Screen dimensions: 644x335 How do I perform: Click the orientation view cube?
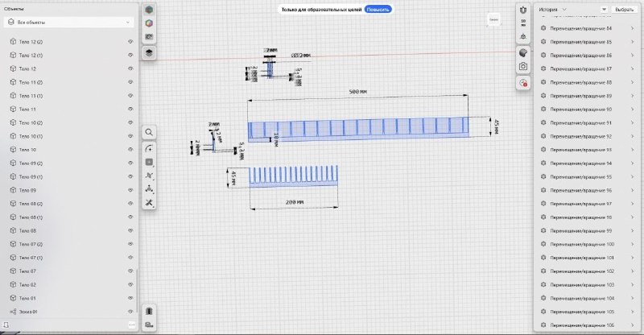[x=494, y=20]
